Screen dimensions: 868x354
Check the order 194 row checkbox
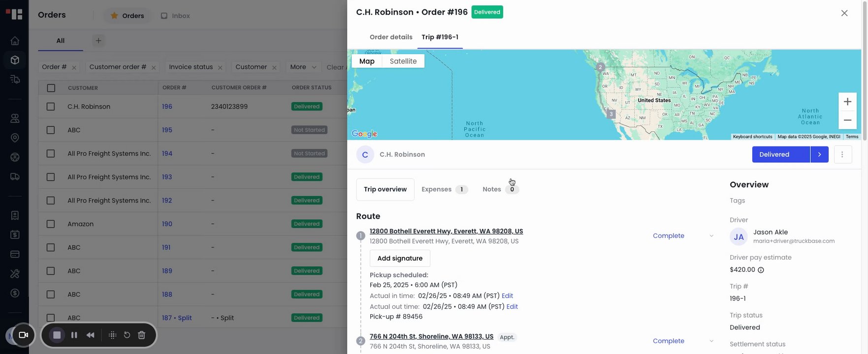point(51,153)
